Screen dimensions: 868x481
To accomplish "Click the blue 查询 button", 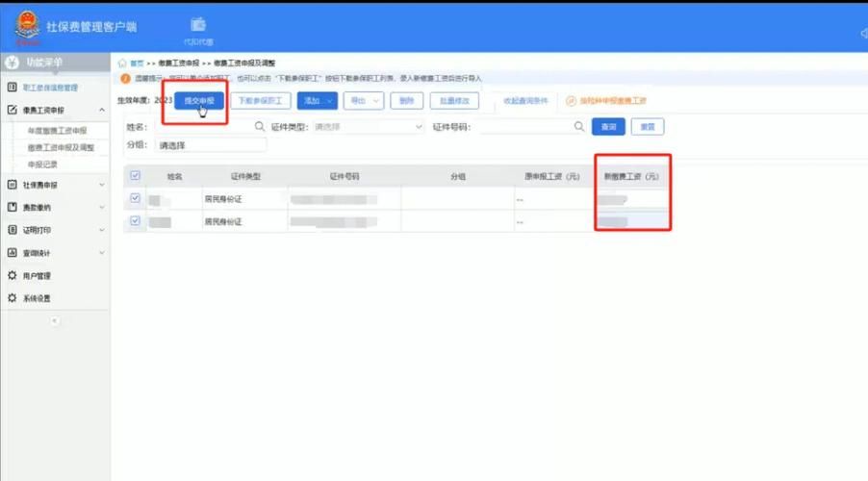I will click(608, 127).
